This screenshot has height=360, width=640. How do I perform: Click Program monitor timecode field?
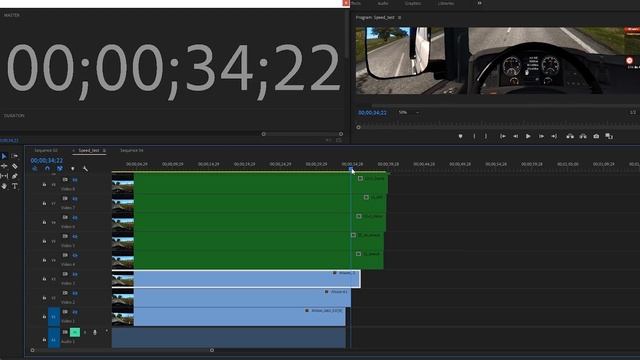tap(372, 113)
